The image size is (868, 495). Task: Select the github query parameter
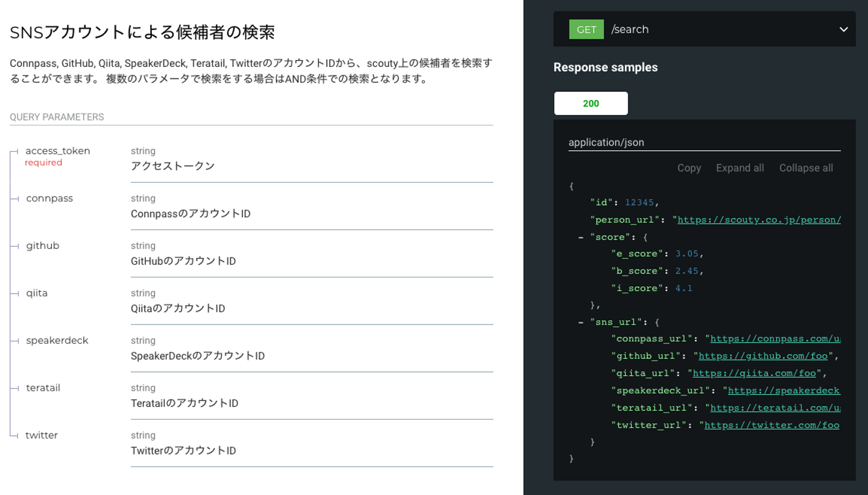(x=43, y=245)
